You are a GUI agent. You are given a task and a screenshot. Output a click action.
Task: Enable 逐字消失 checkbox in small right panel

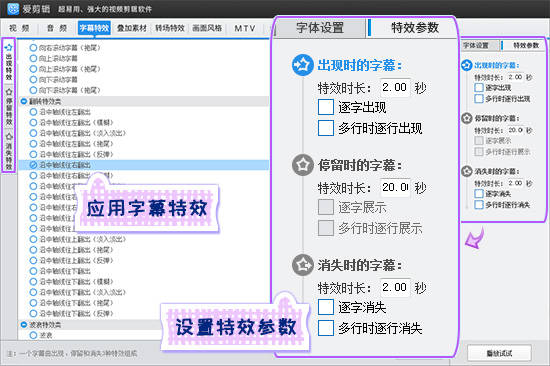pos(479,194)
